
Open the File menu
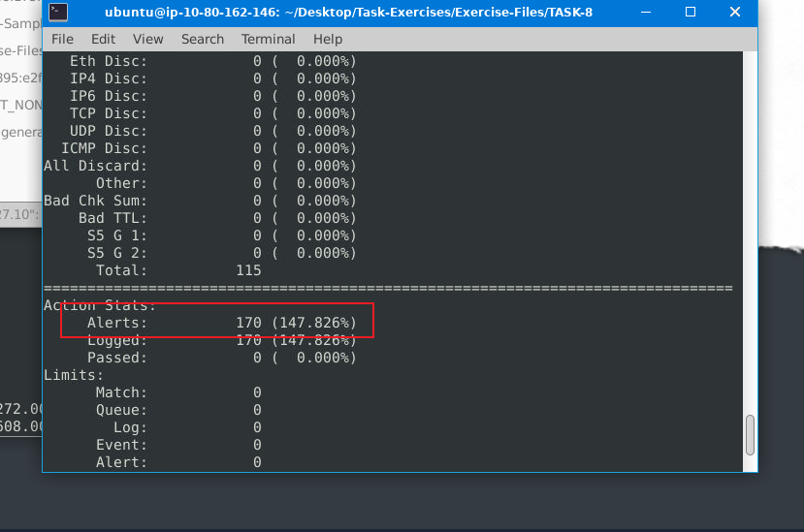62,39
